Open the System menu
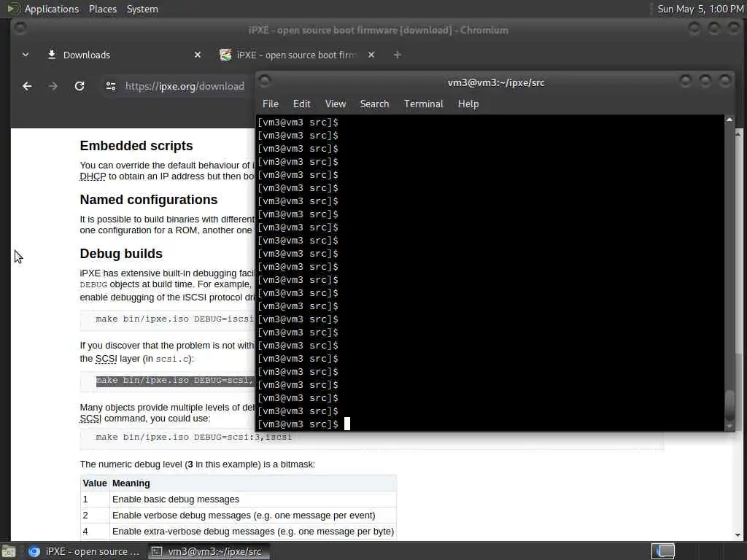Screen dimensions: 747x560 pos(142,9)
